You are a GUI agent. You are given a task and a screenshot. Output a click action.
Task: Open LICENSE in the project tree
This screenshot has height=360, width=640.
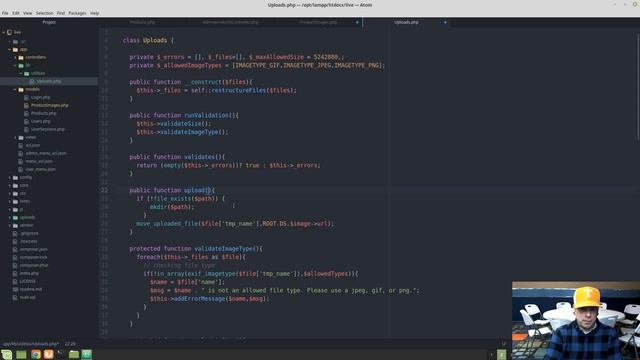tap(27, 281)
